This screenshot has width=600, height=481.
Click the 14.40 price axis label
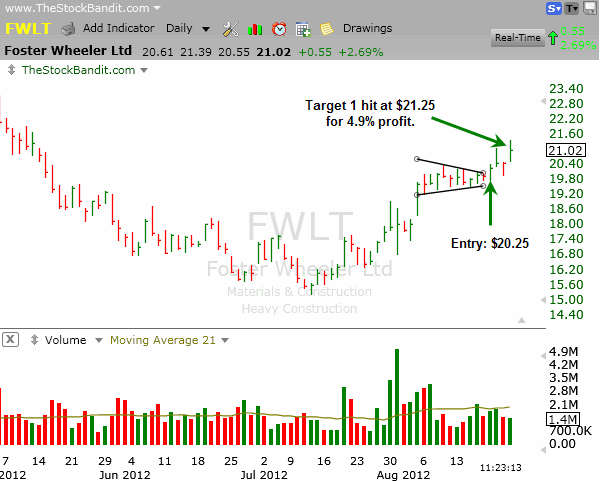(x=566, y=315)
